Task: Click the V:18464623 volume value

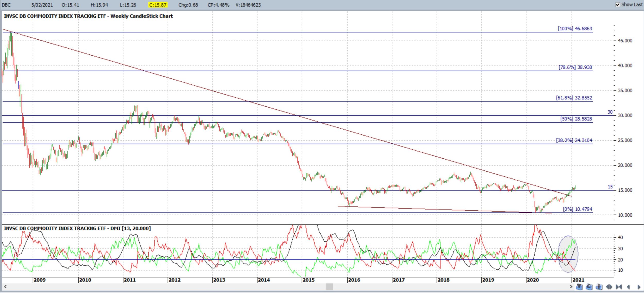Action: pyautogui.click(x=248, y=5)
